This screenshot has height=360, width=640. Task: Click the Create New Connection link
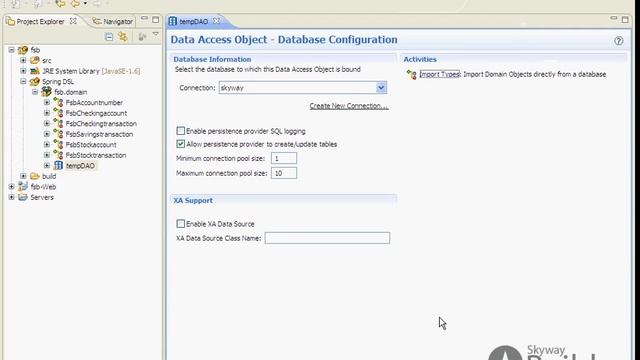coord(349,106)
